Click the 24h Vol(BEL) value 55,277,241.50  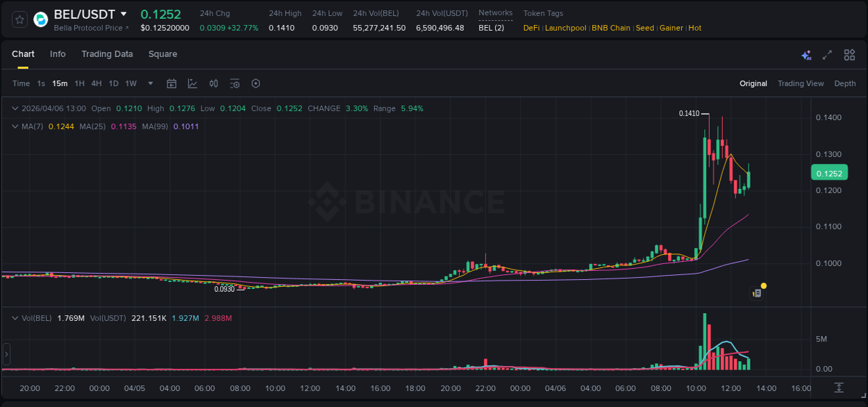click(379, 28)
